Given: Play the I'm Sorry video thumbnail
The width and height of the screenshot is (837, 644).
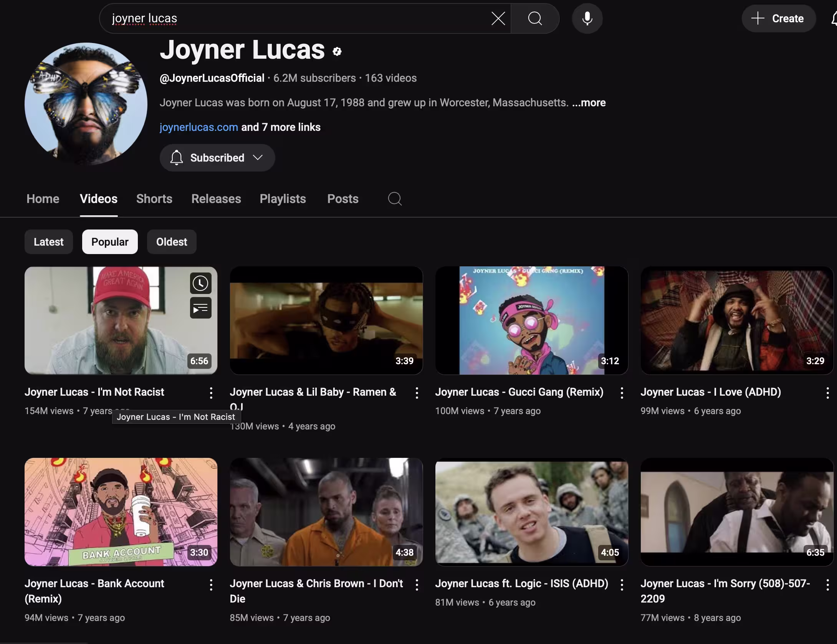Looking at the screenshot, I should pos(737,512).
